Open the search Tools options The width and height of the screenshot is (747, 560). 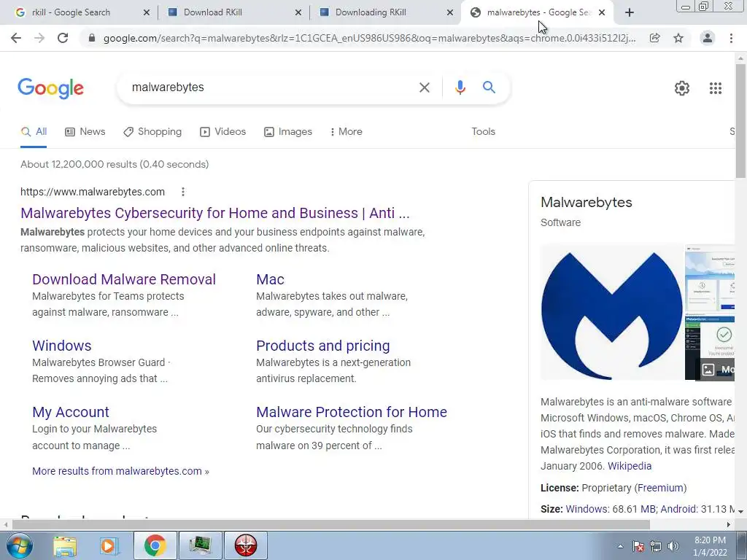tap(483, 132)
